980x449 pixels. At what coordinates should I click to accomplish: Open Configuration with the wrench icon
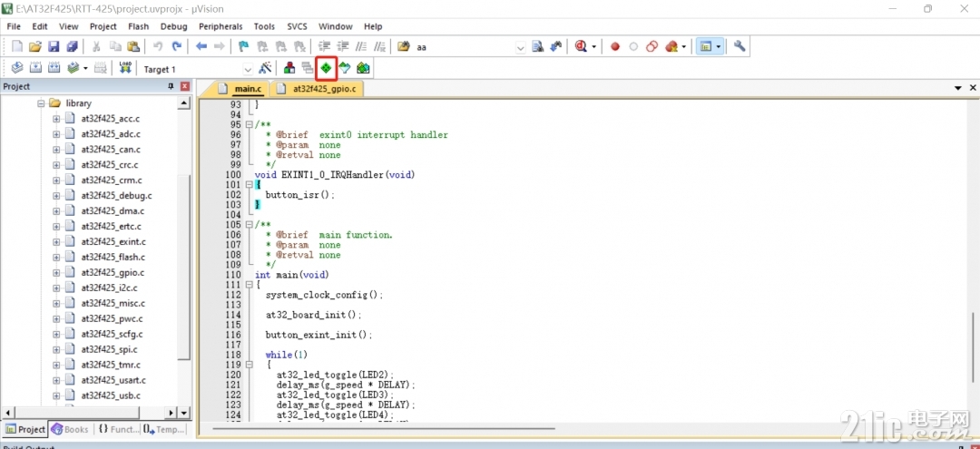coord(740,46)
